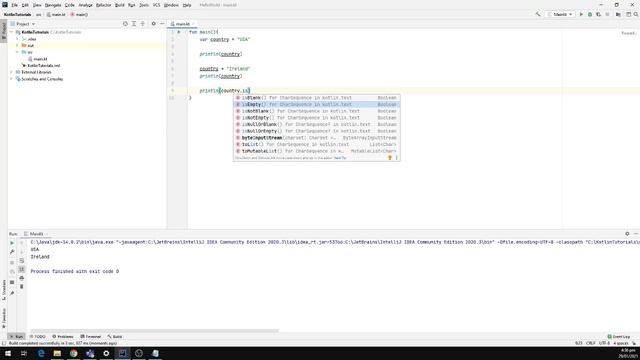Image resolution: width=640 pixels, height=360 pixels.
Task: Expand Scratches and Consoles node
Action: point(11,79)
